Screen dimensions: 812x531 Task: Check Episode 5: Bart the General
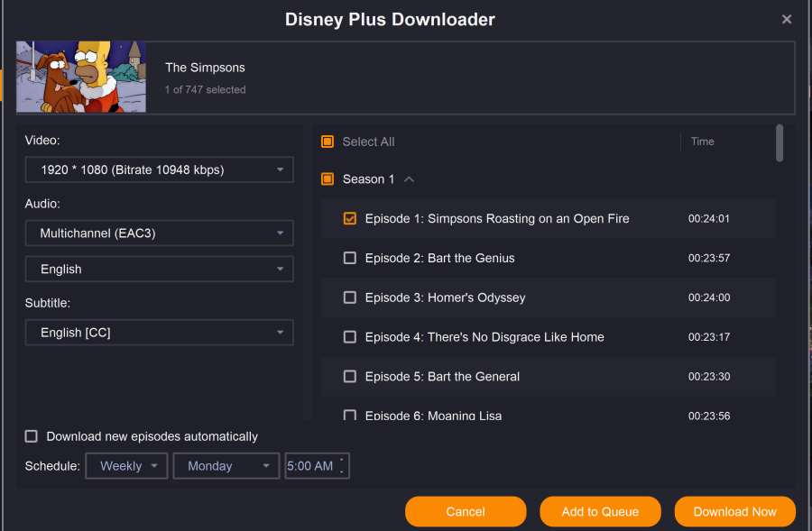click(x=350, y=377)
